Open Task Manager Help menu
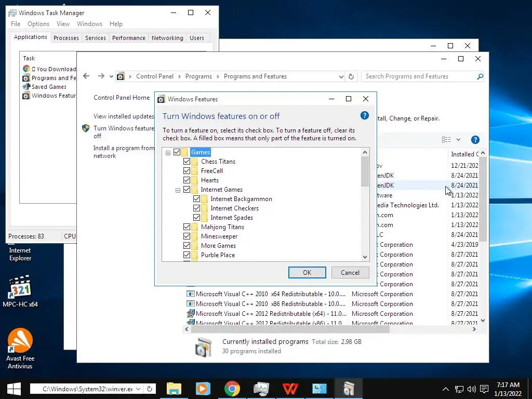The width and height of the screenshot is (532, 399). [x=116, y=24]
